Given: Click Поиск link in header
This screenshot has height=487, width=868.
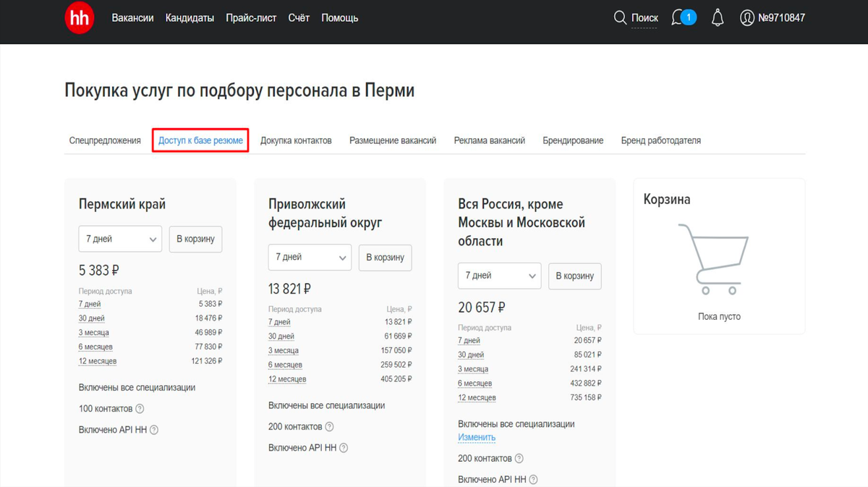Looking at the screenshot, I should tap(644, 18).
